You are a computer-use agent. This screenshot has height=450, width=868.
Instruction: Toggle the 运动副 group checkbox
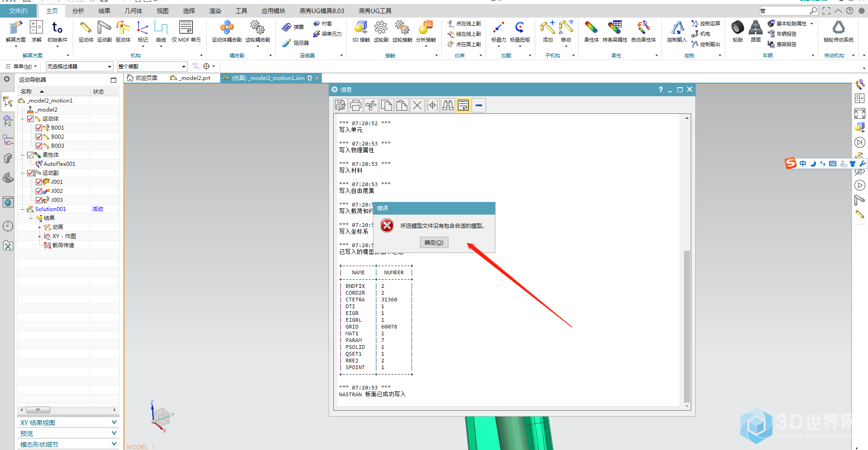[30, 173]
